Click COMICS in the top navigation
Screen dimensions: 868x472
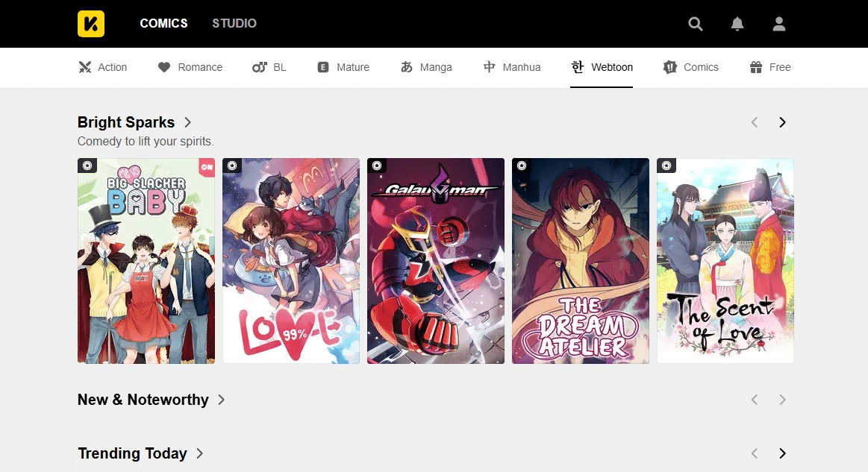[163, 24]
